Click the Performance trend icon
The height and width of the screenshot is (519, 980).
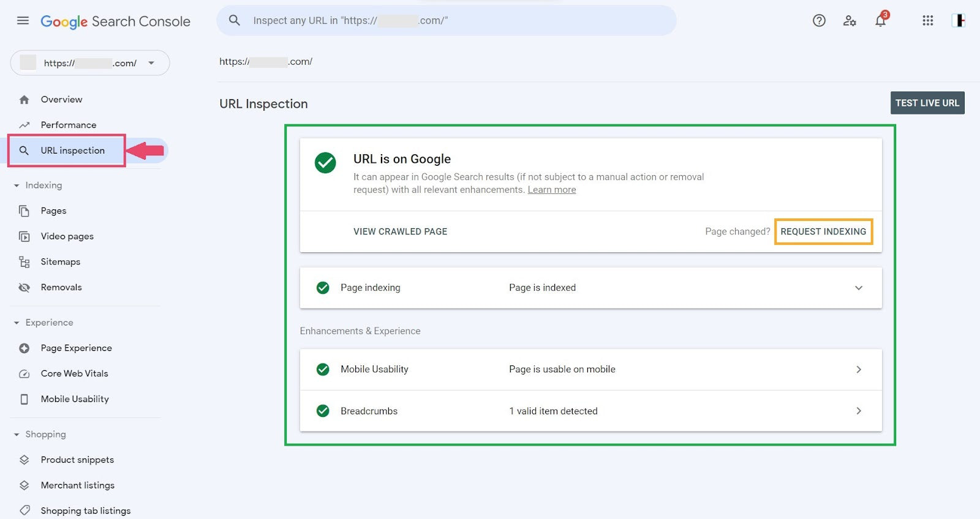[x=24, y=125]
